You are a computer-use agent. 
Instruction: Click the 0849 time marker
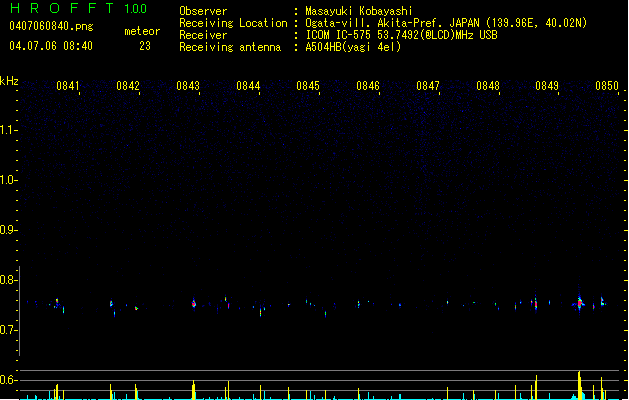click(547, 86)
